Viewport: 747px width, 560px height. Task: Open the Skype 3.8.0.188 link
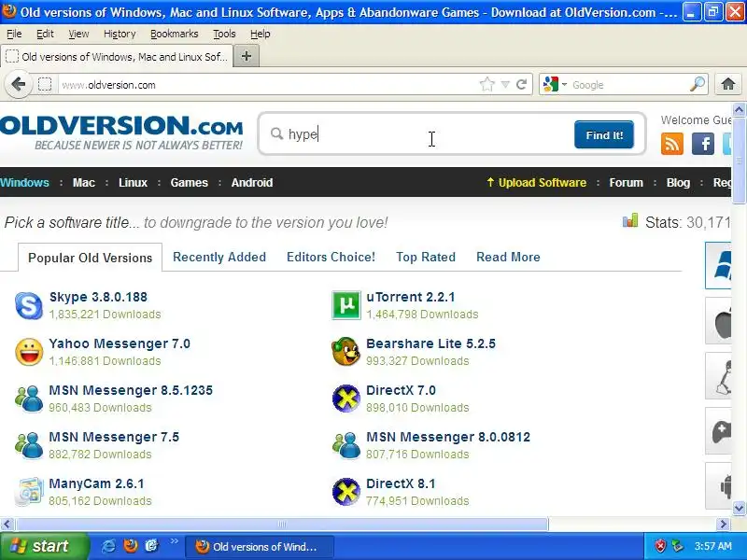tap(98, 297)
